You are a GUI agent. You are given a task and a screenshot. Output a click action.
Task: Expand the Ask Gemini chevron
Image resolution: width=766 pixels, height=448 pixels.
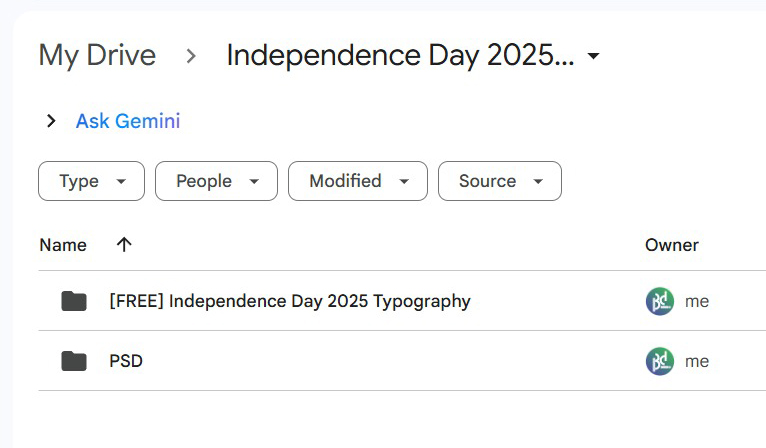pyautogui.click(x=51, y=121)
